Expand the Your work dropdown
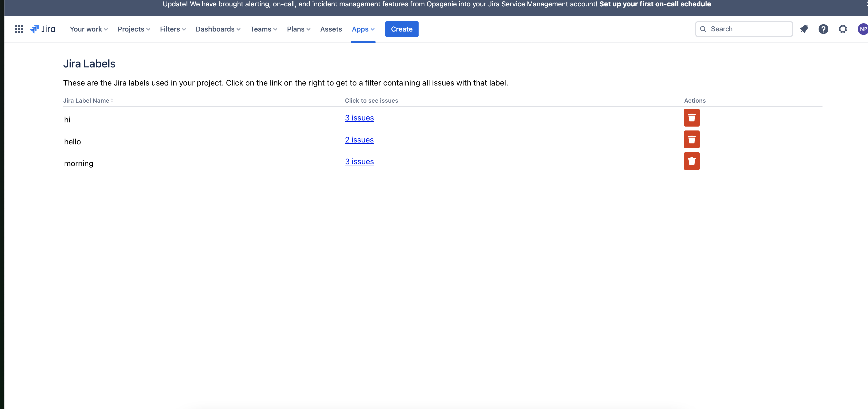Screen dimensions: 868x409 click(x=89, y=29)
